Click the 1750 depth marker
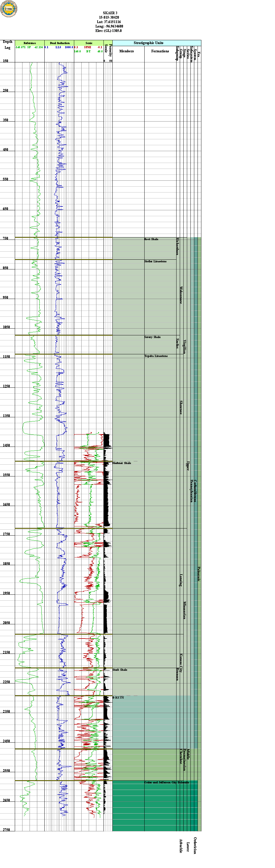Viewport: 275px width, 868px height. click(7, 534)
